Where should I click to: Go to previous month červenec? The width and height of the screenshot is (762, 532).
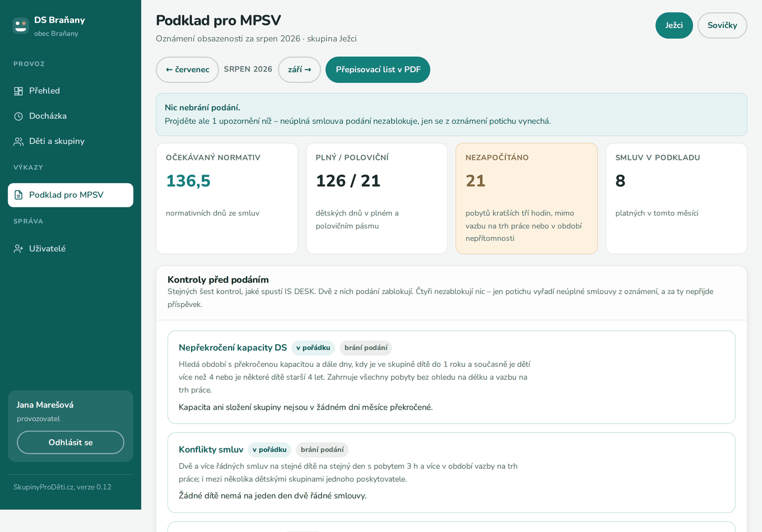187,69
